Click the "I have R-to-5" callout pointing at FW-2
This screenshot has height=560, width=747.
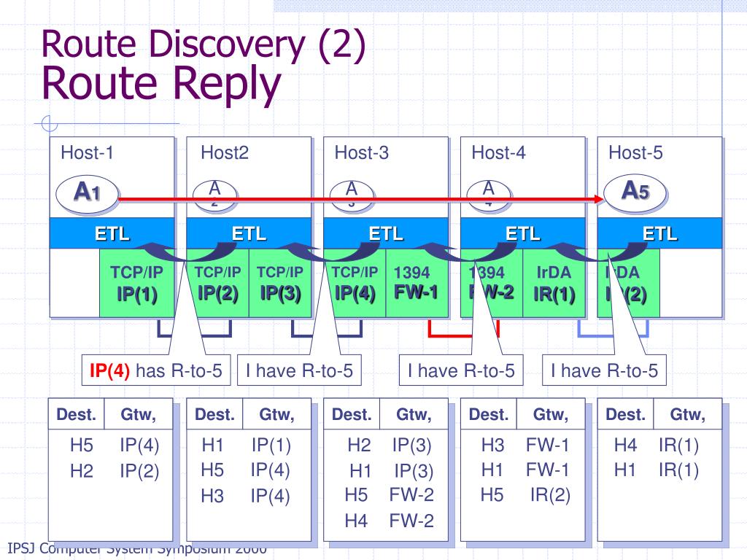coord(461,370)
